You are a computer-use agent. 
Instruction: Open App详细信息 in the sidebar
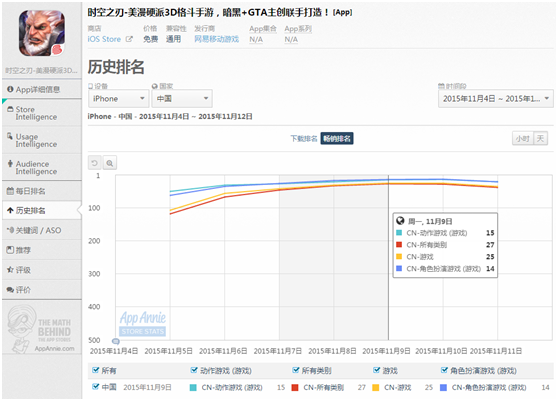click(42, 89)
